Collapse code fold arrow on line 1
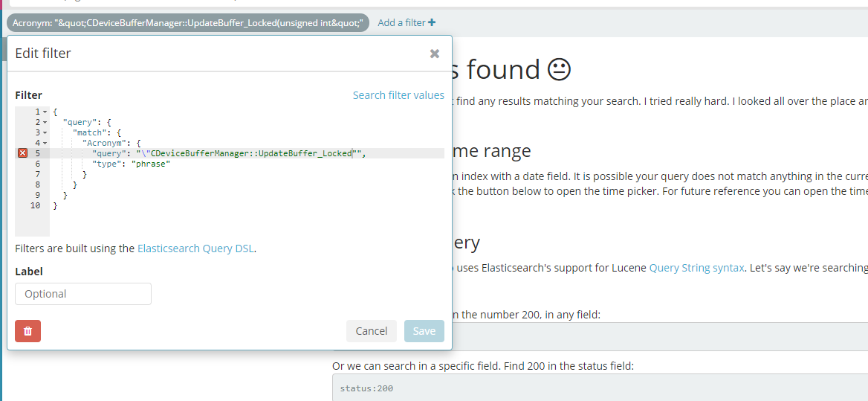The height and width of the screenshot is (401, 868). [x=45, y=112]
